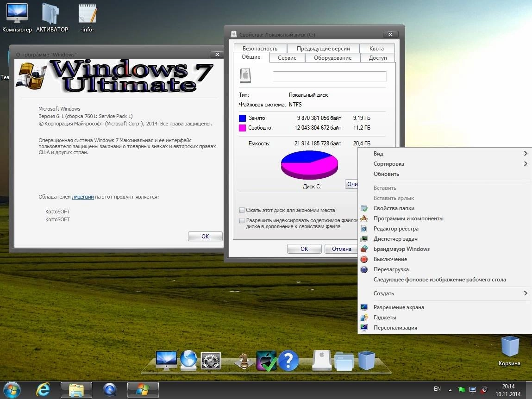This screenshot has width=532, height=399.
Task: Click OK in the About Windows dialog
Action: pyautogui.click(x=205, y=236)
